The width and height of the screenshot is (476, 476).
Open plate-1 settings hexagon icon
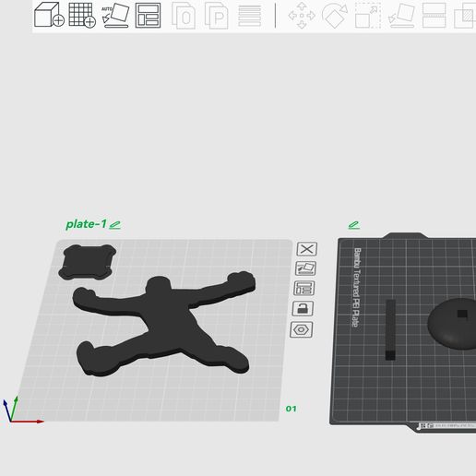point(302,329)
